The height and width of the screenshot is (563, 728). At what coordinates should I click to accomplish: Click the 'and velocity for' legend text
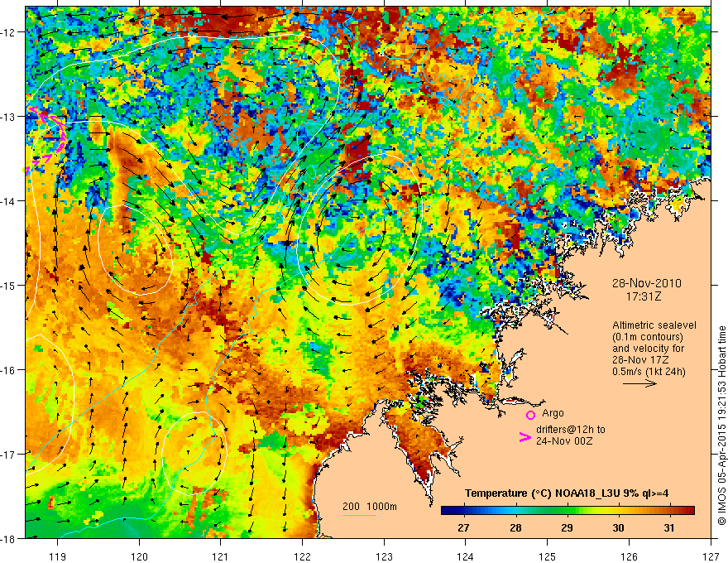(648, 349)
